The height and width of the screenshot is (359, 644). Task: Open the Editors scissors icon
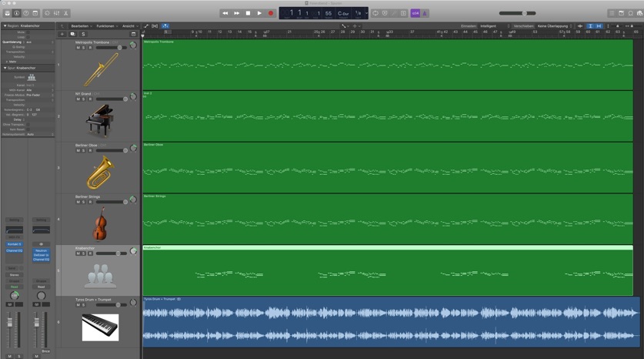pyautogui.click(x=65, y=13)
